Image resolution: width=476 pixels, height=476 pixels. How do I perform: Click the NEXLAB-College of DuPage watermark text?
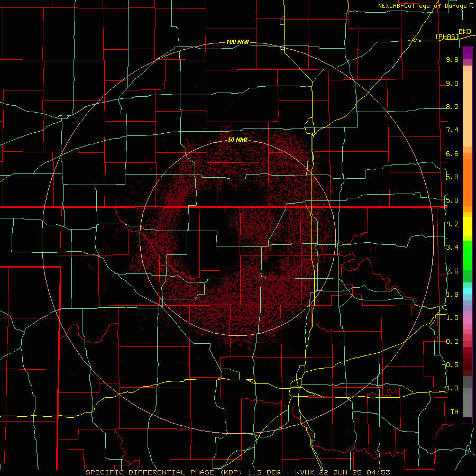coord(422,6)
